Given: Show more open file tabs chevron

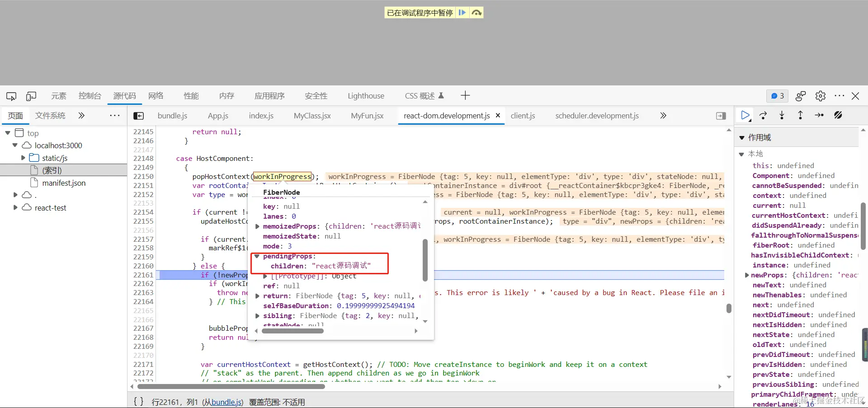Looking at the screenshot, I should [x=663, y=116].
